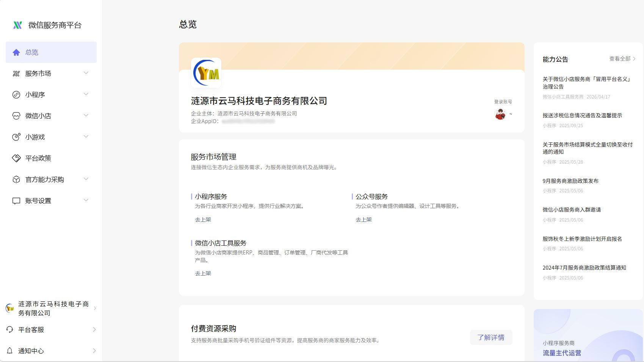Screen dimensions: 644x362
Task: Click the 微信小店工具服务 heading
Action: click(221, 243)
